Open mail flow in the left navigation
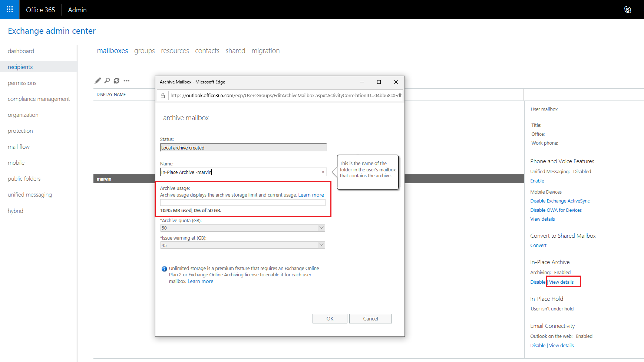This screenshot has width=644, height=362. [19, 147]
